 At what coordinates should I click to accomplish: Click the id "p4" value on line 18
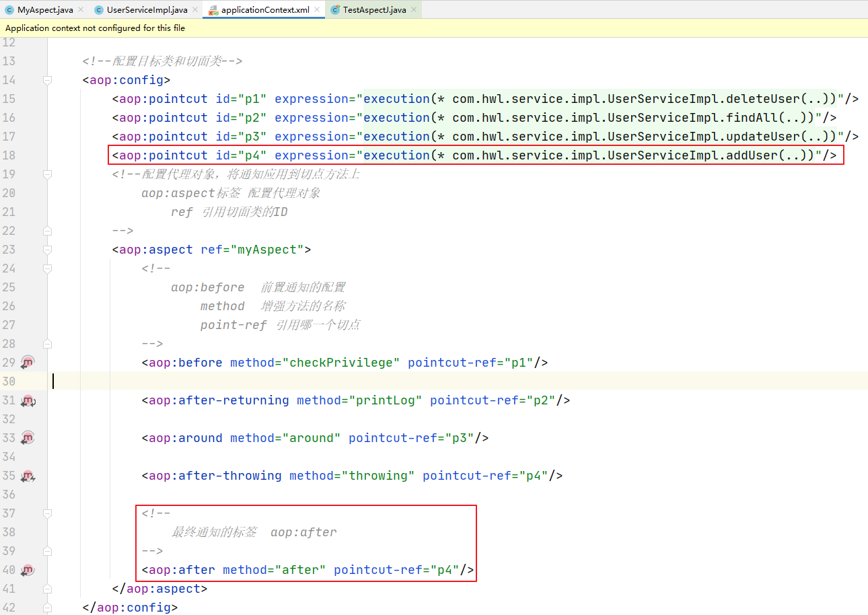click(x=252, y=155)
